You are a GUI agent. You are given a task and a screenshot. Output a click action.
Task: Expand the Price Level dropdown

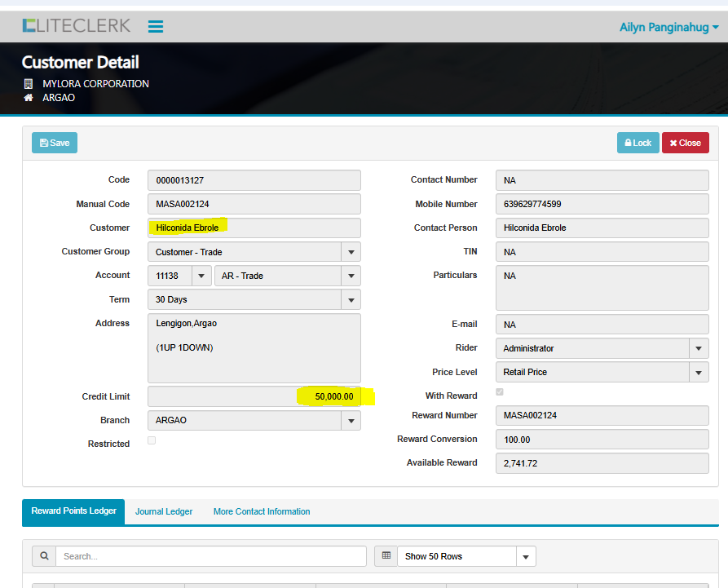tap(698, 373)
